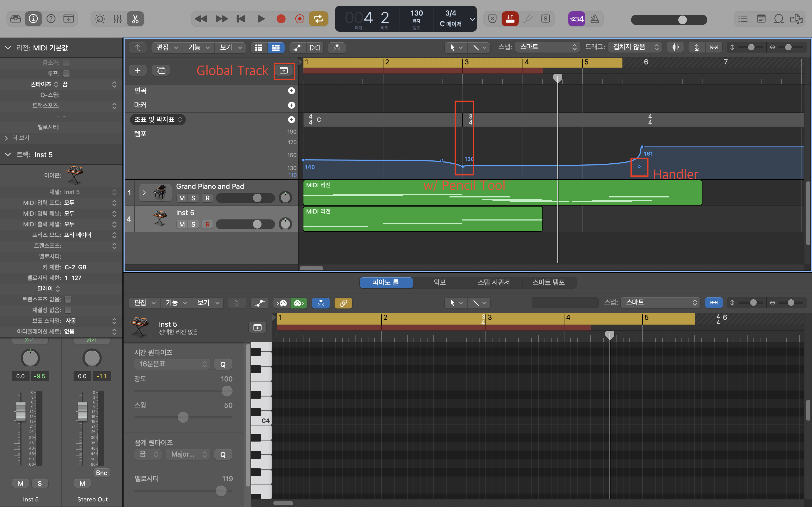The height and width of the screenshot is (507, 812).
Task: Expand the 더 보기 disclosure triangle
Action: [6, 138]
